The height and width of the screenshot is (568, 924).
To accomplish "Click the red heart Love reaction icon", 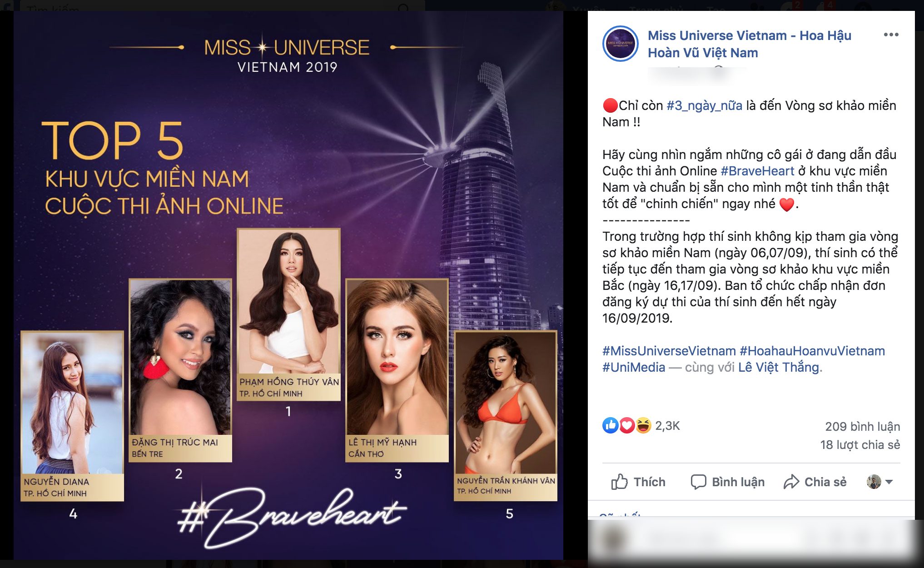I will tap(627, 426).
